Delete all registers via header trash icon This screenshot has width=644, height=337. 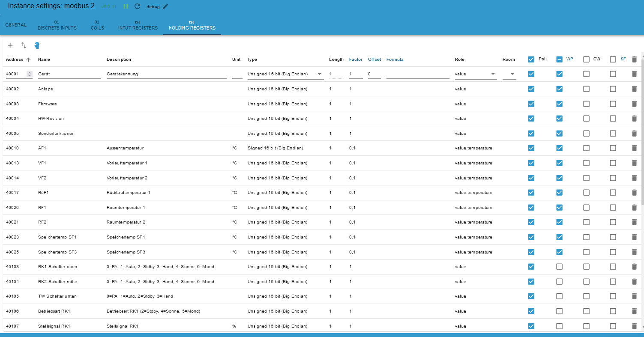point(634,60)
